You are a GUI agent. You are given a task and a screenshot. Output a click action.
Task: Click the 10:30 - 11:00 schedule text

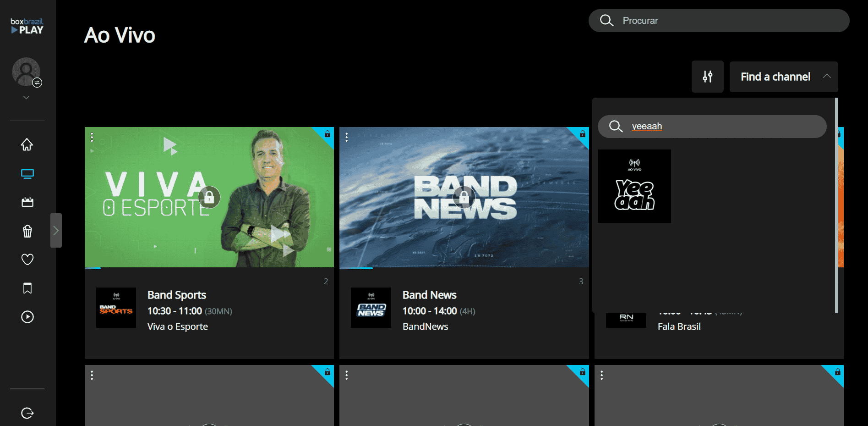pyautogui.click(x=175, y=311)
